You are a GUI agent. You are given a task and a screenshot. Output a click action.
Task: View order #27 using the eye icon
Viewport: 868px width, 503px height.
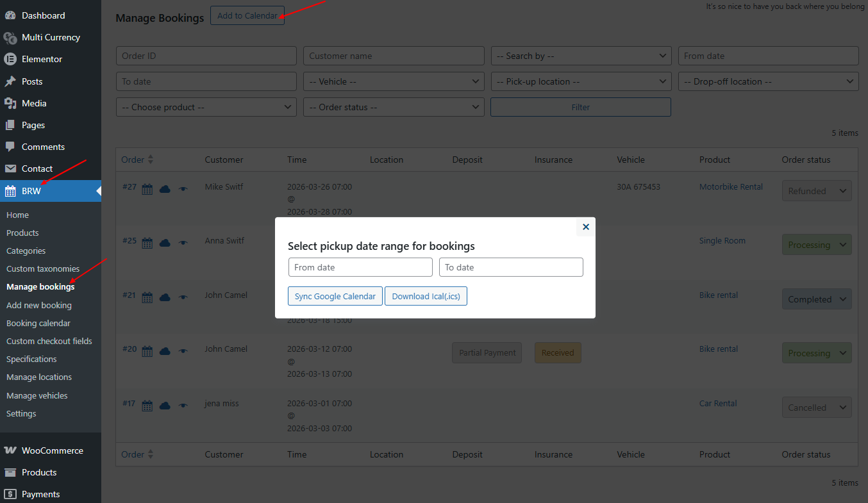[183, 189]
